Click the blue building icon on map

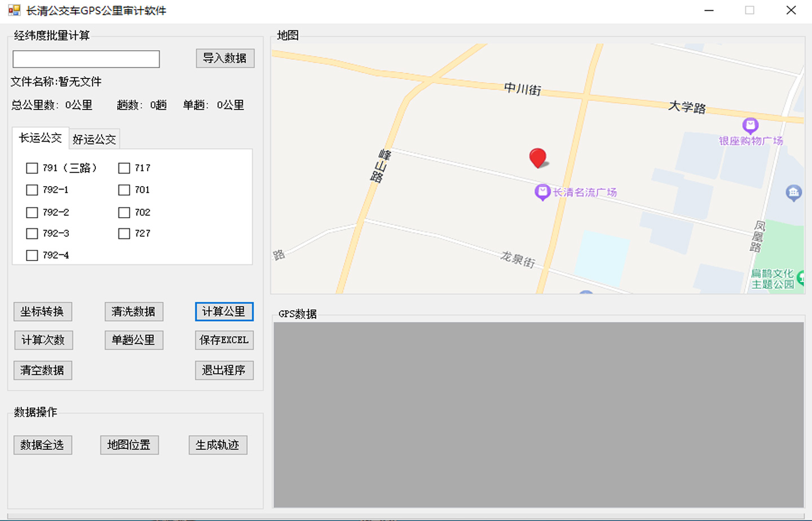point(793,193)
